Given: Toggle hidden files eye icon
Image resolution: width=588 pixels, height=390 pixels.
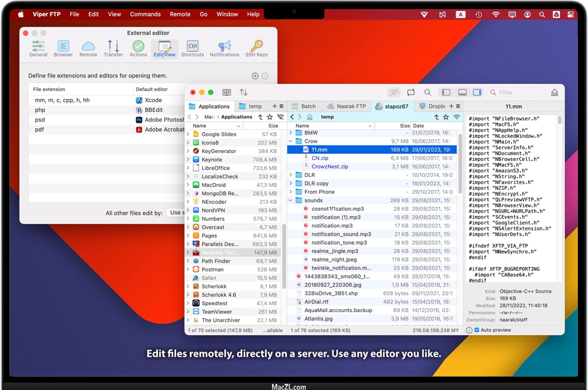Looking at the screenshot, I should [x=394, y=92].
